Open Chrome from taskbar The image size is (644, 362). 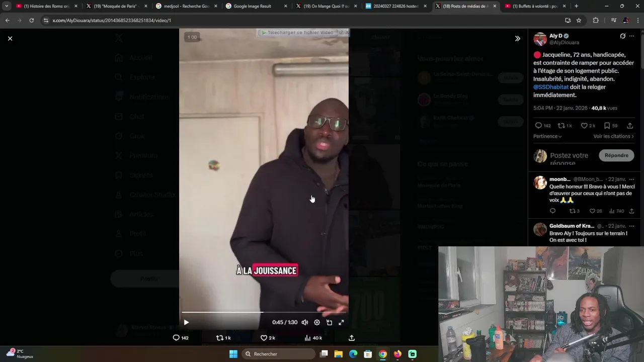383,354
